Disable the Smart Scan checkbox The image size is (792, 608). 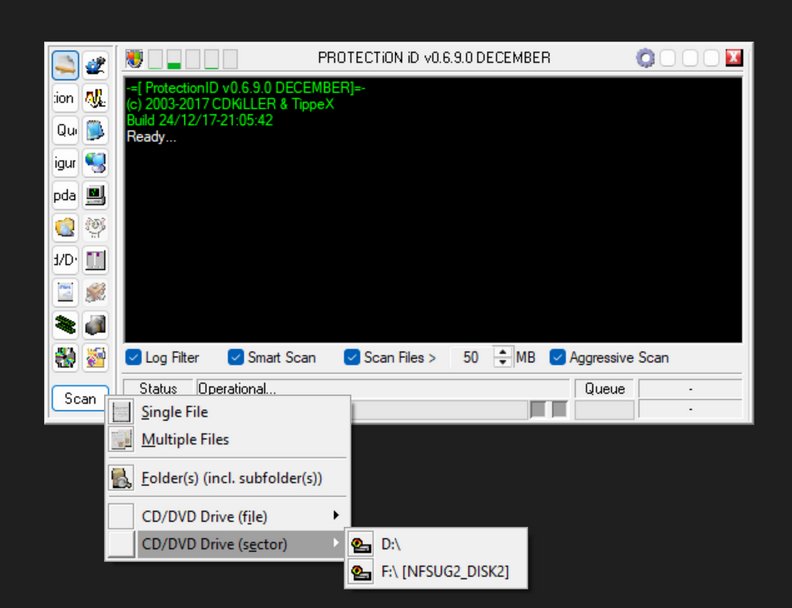point(235,357)
